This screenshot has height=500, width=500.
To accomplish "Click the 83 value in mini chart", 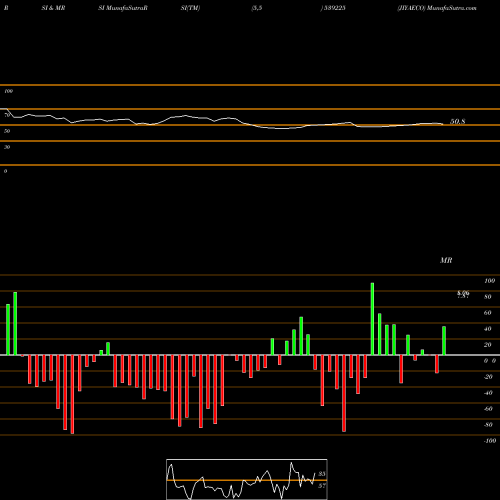I will [x=322, y=474].
